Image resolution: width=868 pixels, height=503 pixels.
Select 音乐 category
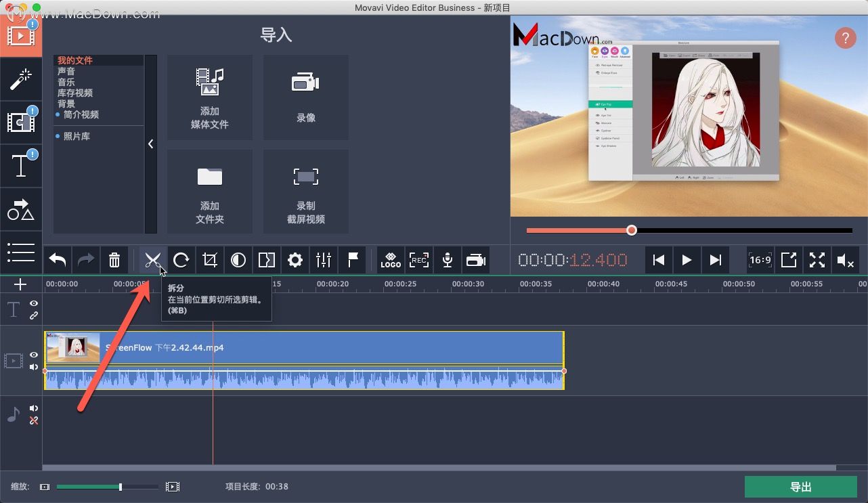(x=66, y=82)
